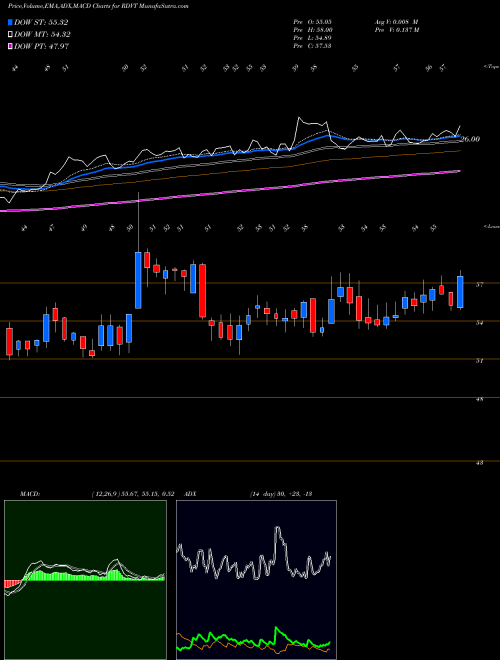This screenshot has height=660, width=500.
Task: Click the ADX heading
Action: pos(191,493)
